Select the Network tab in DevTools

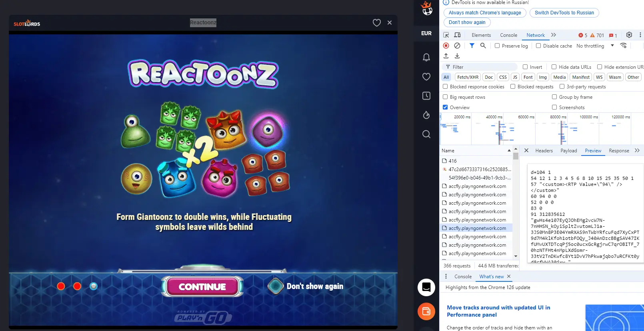pos(536,35)
